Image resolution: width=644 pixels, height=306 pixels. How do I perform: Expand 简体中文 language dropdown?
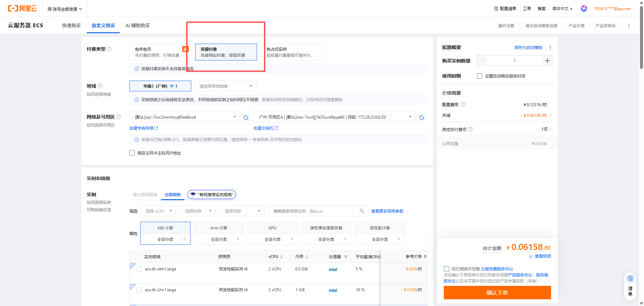click(x=562, y=9)
